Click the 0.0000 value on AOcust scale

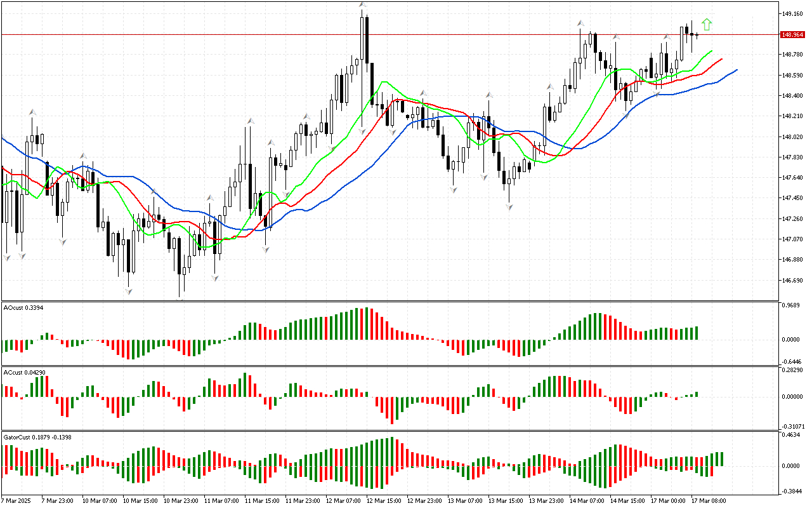click(790, 339)
